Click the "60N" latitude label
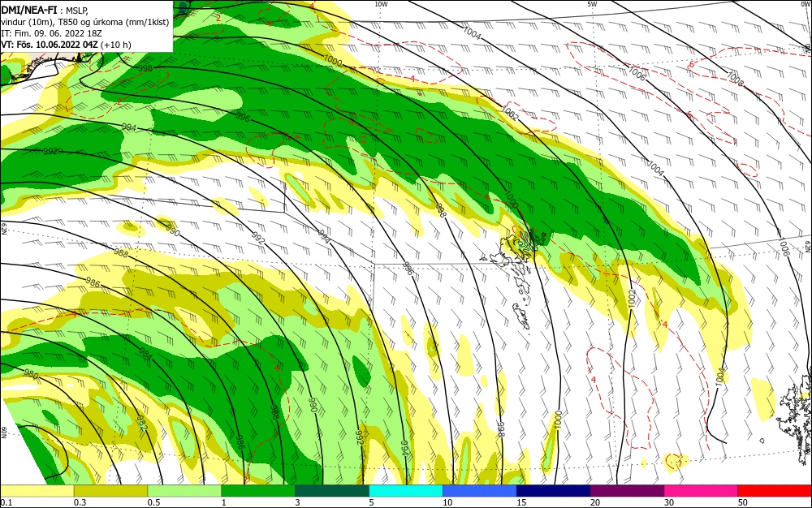This screenshot has height=508, width=812. [x=3, y=433]
